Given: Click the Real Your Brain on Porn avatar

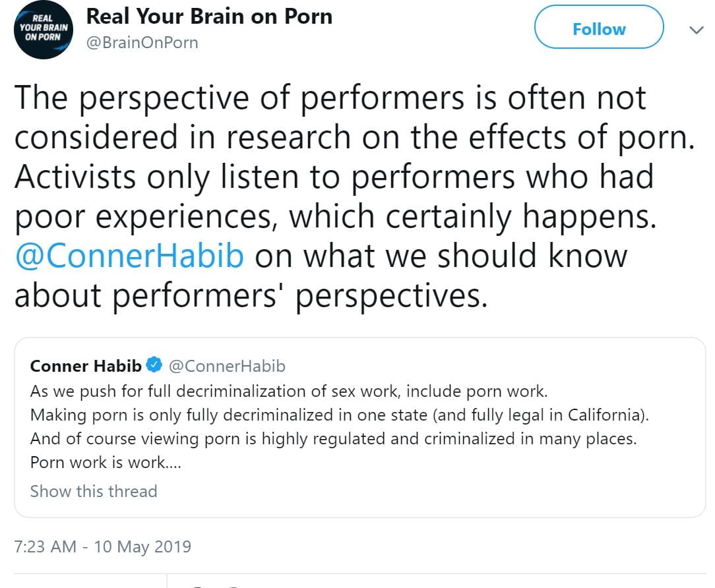Looking at the screenshot, I should [44, 31].
